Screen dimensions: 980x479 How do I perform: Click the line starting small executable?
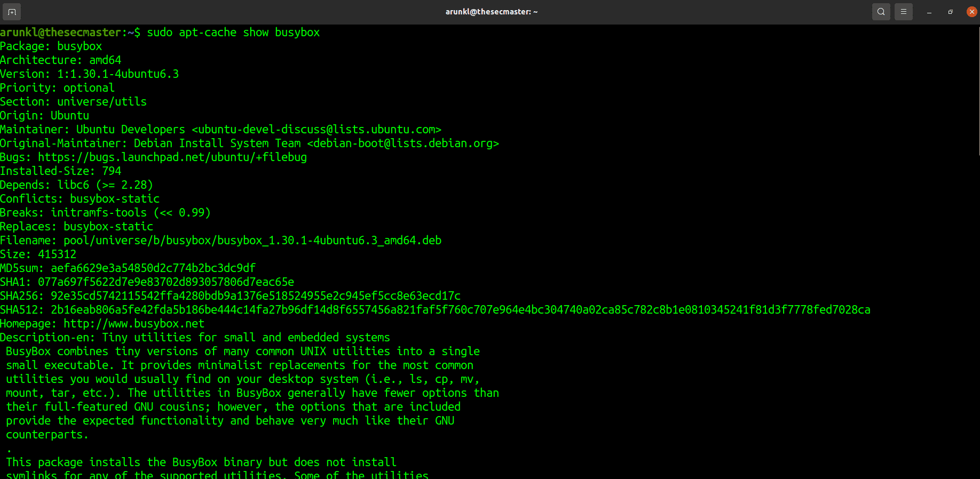(x=240, y=365)
